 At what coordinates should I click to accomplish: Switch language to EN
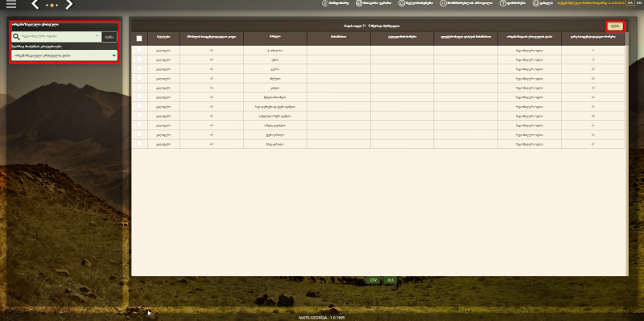click(x=640, y=2)
